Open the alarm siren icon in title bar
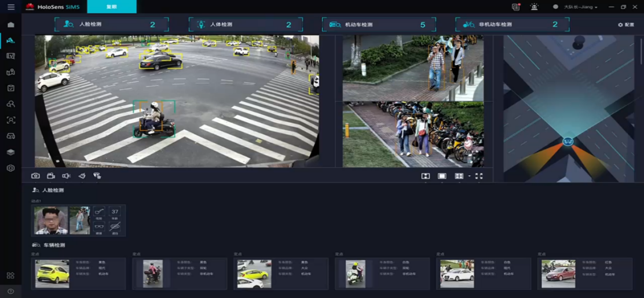Image resolution: width=644 pixels, height=298 pixels. [x=533, y=7]
